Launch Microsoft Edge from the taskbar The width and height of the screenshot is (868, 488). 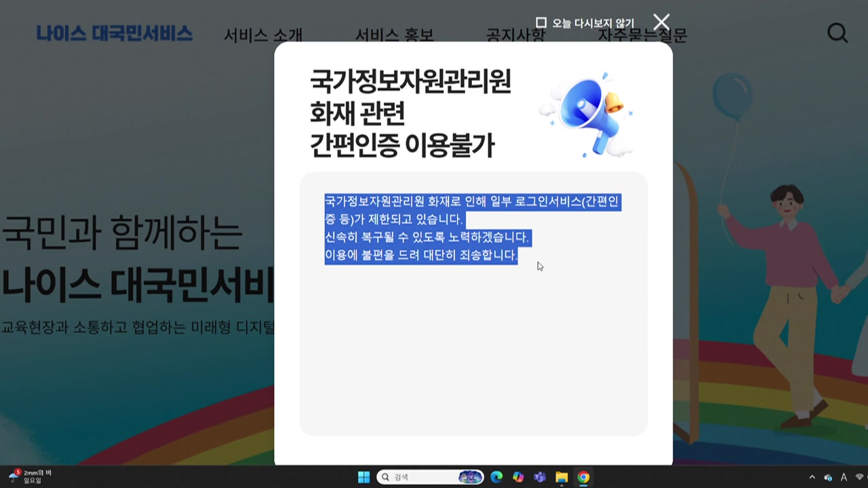(x=496, y=477)
